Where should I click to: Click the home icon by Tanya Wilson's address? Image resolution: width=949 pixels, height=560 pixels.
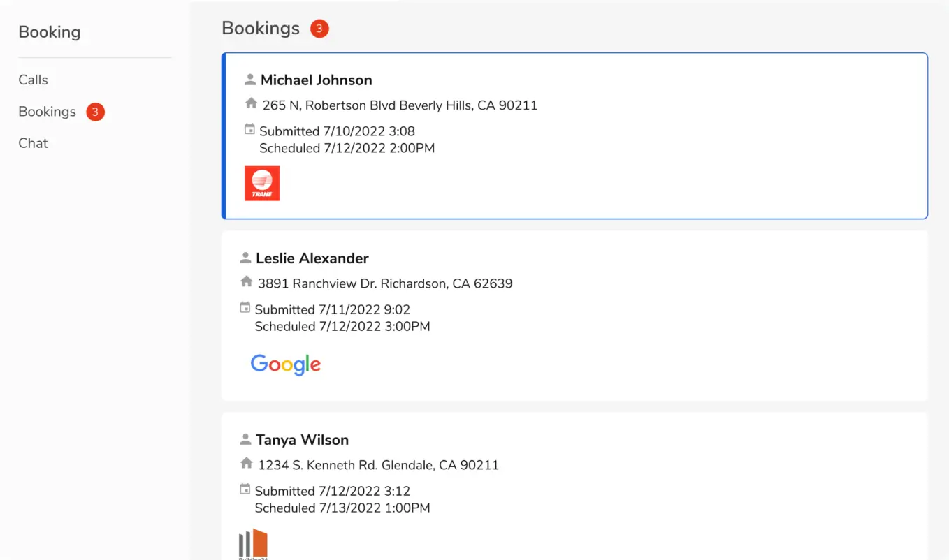tap(245, 463)
